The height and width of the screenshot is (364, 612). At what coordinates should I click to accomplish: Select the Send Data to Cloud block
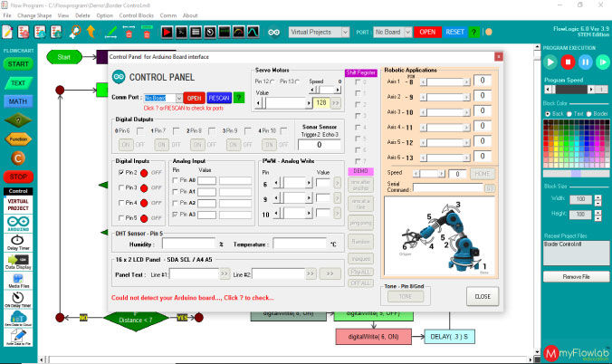pyautogui.click(x=18, y=319)
